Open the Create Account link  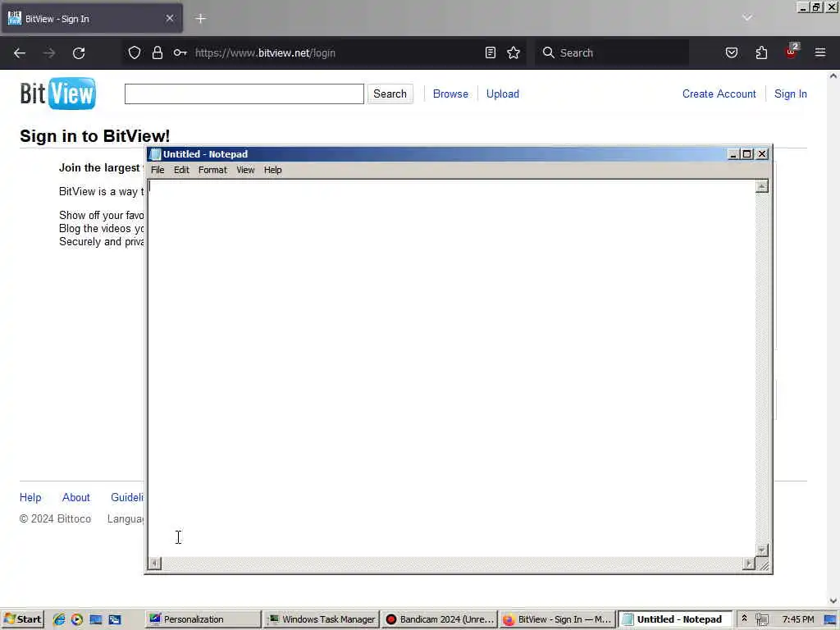pyautogui.click(x=719, y=94)
